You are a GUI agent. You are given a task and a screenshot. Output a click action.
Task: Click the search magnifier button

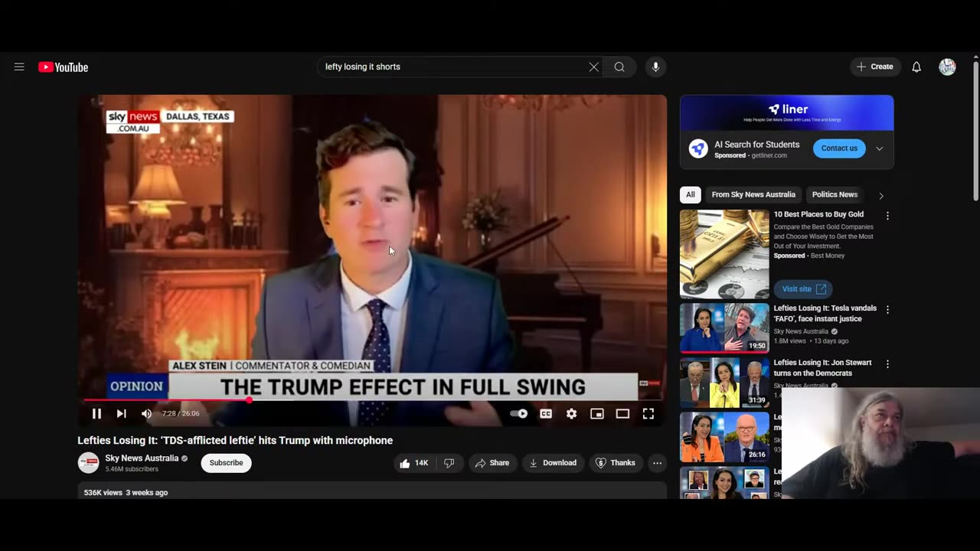(x=619, y=67)
